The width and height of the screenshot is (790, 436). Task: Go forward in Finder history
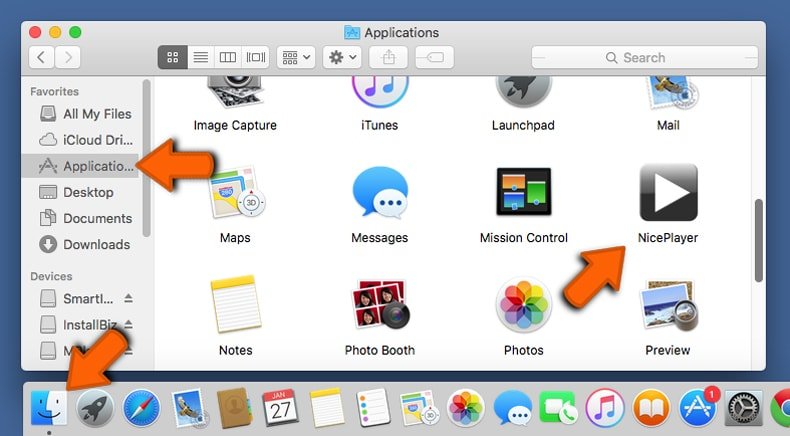68,57
